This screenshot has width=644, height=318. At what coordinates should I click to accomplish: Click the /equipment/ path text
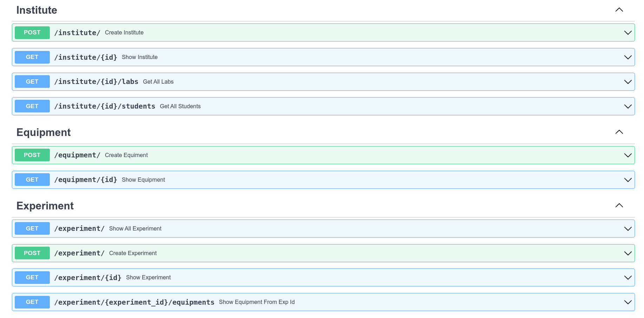coord(77,155)
